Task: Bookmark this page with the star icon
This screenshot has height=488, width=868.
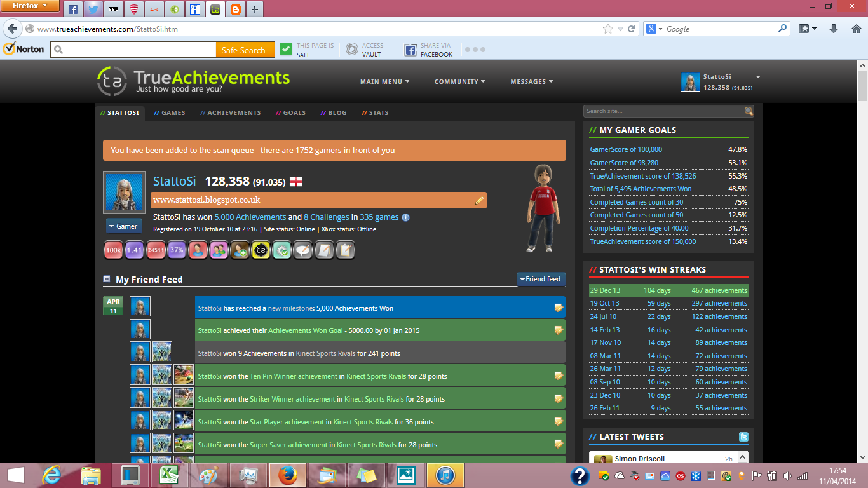Action: point(608,29)
